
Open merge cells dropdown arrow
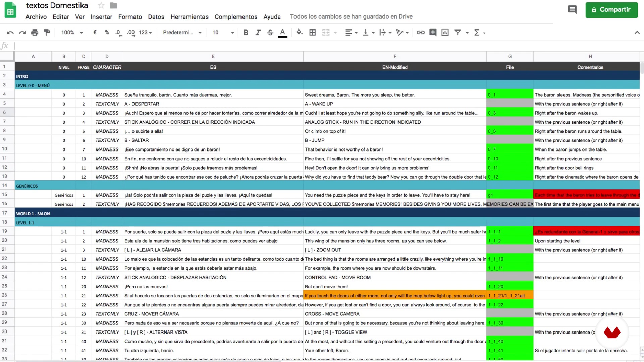tap(335, 33)
